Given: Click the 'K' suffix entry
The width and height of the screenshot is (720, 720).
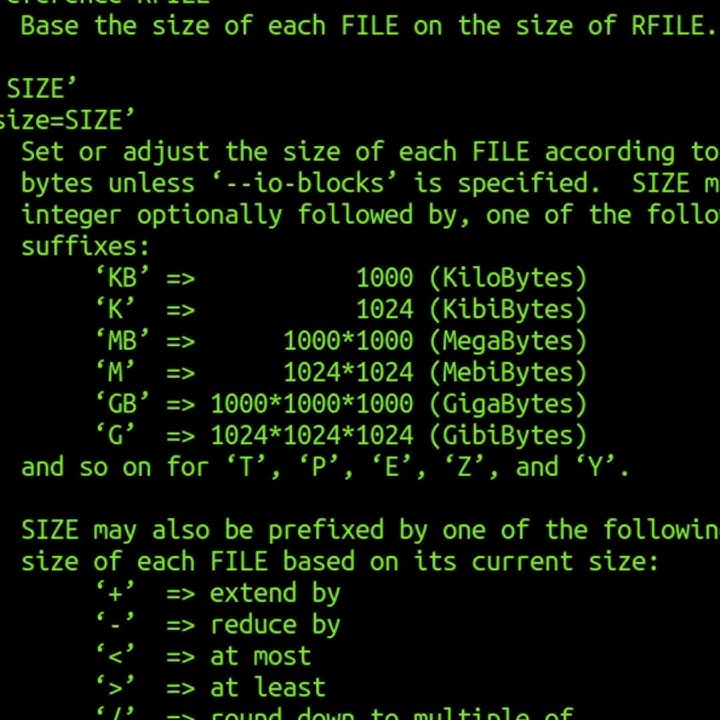Looking at the screenshot, I should [115, 309].
